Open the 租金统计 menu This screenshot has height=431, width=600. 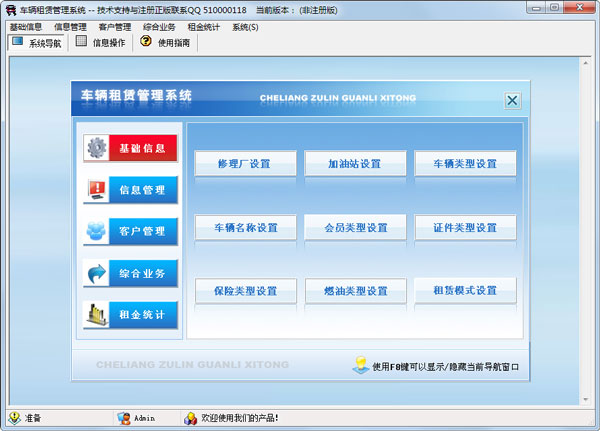click(204, 27)
